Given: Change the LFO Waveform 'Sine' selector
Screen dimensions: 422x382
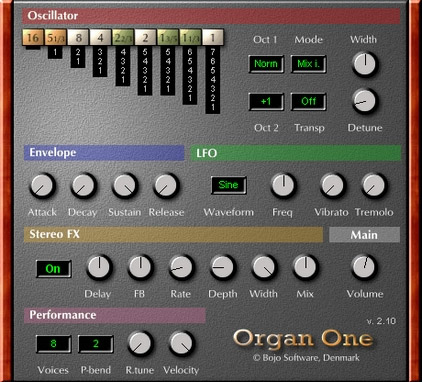Looking at the screenshot, I should (229, 185).
